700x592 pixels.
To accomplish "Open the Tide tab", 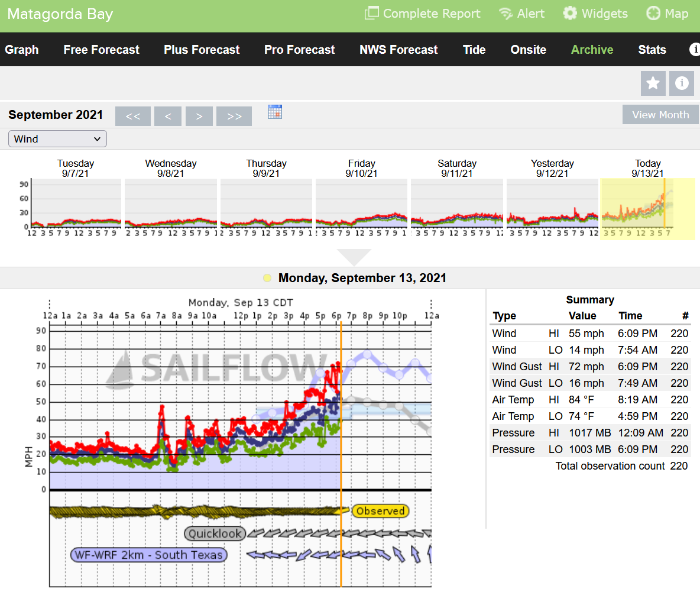I will pos(474,50).
